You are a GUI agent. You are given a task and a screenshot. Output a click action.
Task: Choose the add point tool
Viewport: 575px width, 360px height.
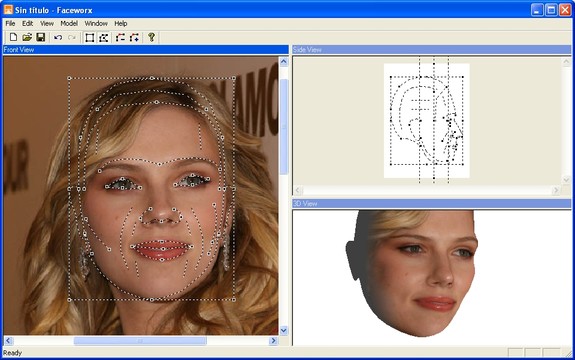[134, 37]
